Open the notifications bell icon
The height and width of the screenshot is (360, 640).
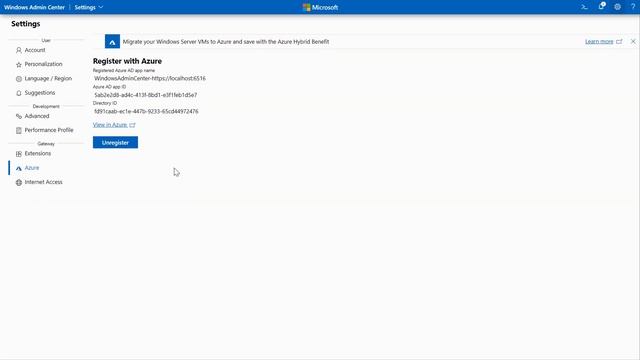[x=602, y=7]
